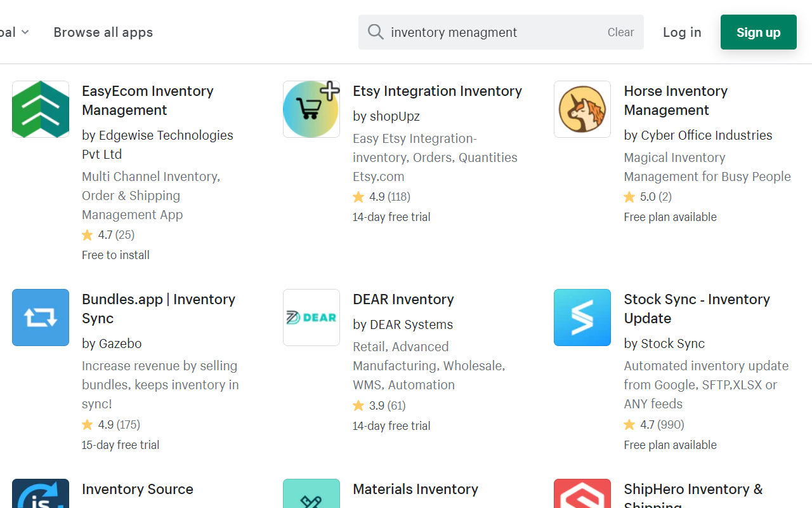The height and width of the screenshot is (508, 812).
Task: Expand the category dropdown at top left
Action: pos(13,32)
